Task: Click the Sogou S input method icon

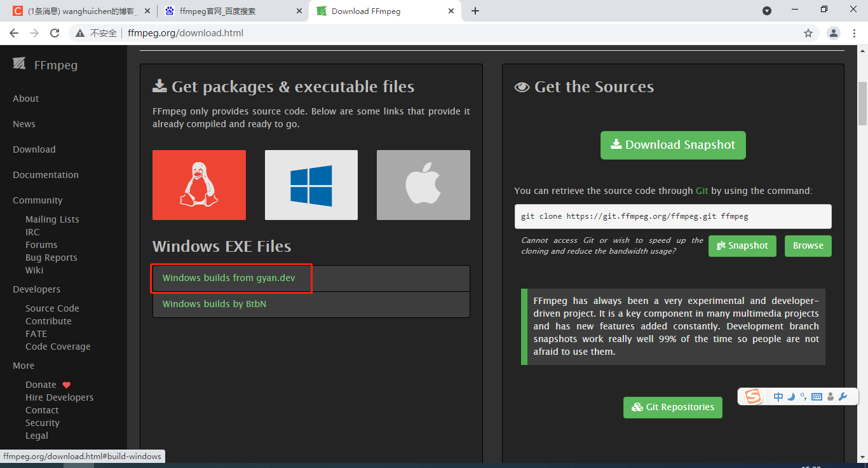Action: [x=753, y=397]
